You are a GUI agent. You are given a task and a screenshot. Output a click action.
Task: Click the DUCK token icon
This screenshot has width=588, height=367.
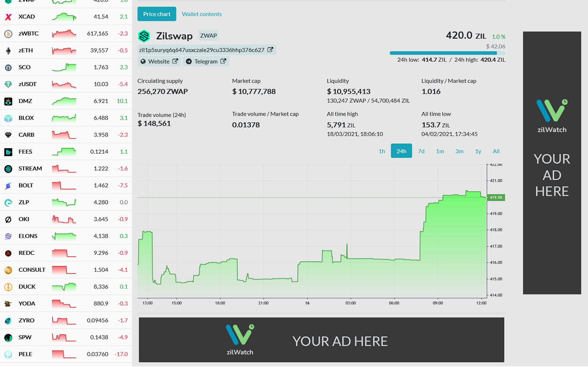[8, 287]
